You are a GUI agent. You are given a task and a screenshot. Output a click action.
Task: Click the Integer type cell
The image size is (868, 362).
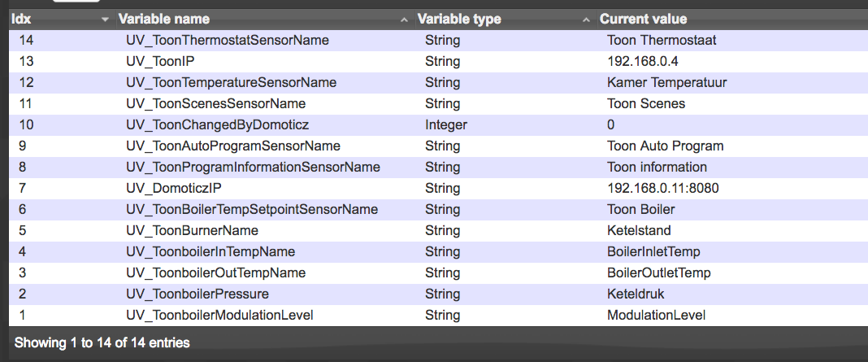(446, 124)
